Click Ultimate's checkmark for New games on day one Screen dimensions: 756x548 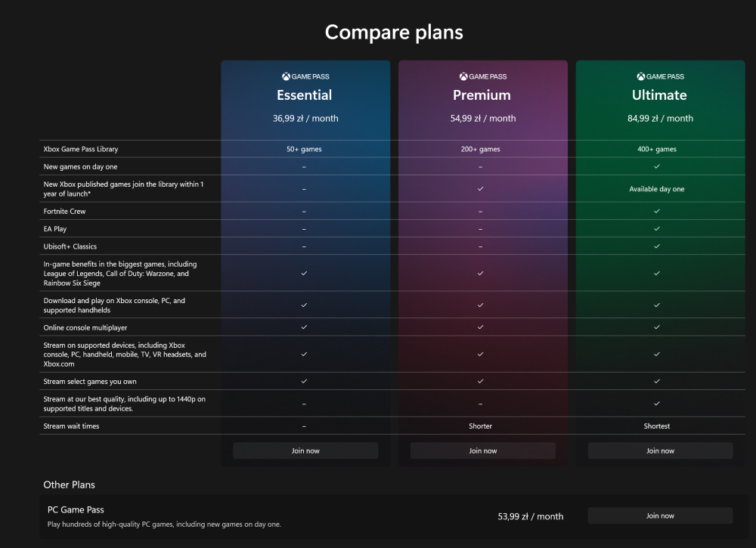coord(657,166)
